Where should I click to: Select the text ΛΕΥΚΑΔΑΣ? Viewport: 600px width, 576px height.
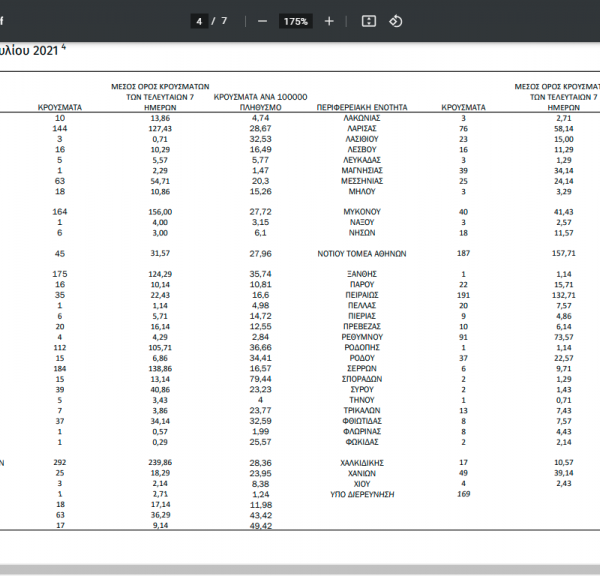click(362, 160)
